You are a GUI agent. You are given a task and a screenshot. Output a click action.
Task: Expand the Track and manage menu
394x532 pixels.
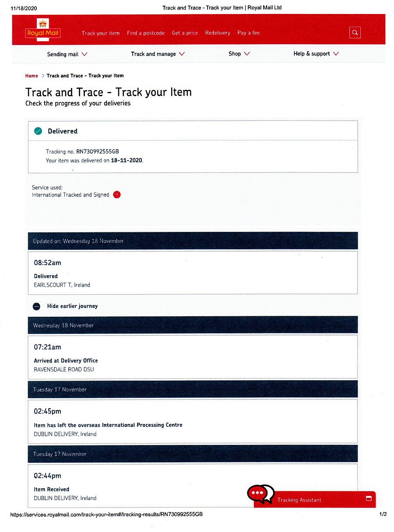click(x=158, y=54)
